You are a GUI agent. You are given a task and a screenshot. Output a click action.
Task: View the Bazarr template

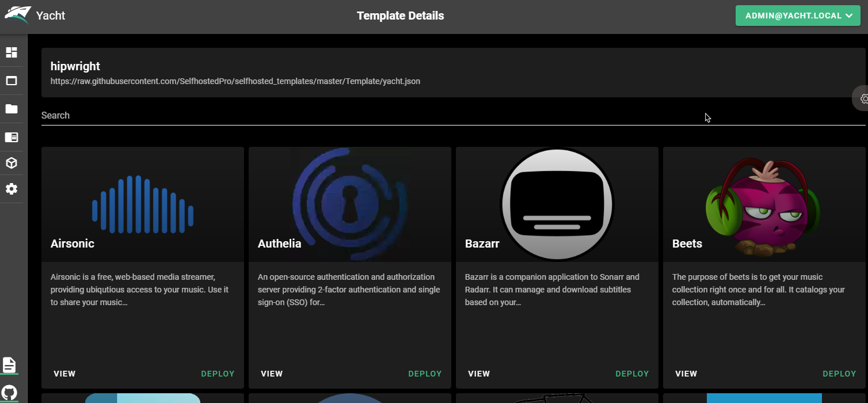click(x=479, y=374)
